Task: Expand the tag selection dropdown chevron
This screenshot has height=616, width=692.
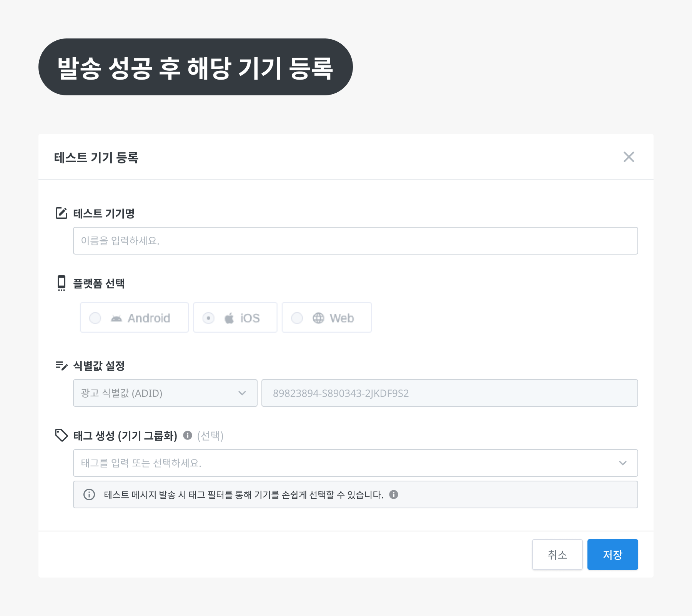Action: click(x=624, y=463)
